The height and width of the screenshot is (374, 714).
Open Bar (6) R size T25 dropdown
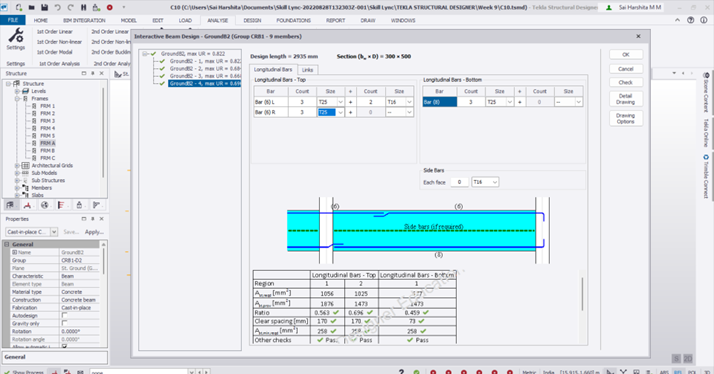coord(340,112)
